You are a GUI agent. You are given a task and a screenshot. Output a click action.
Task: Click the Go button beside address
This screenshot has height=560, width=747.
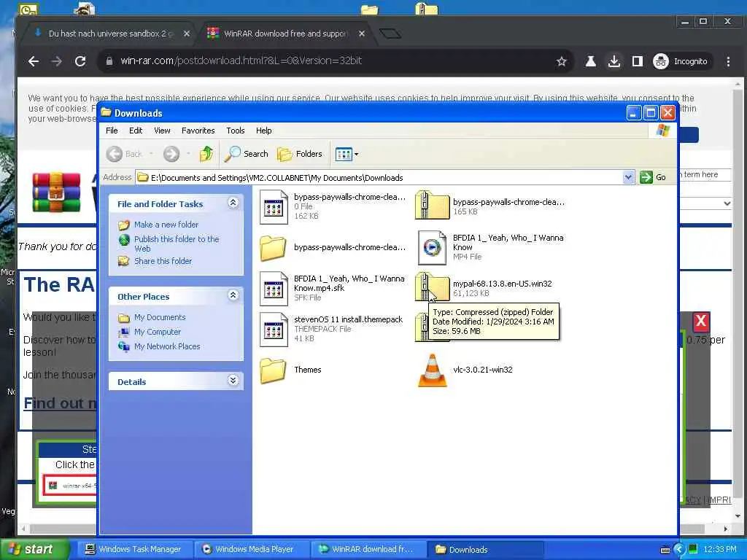tap(653, 178)
